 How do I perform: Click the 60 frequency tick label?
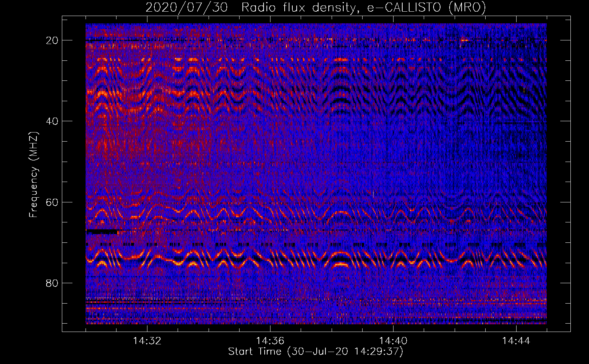(x=52, y=202)
